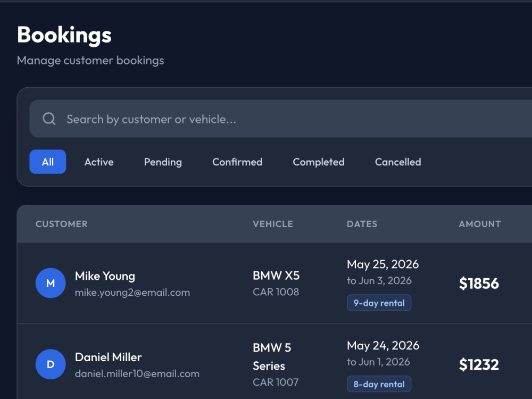
Task: Click the CUSTOMER column header
Action: [61, 224]
